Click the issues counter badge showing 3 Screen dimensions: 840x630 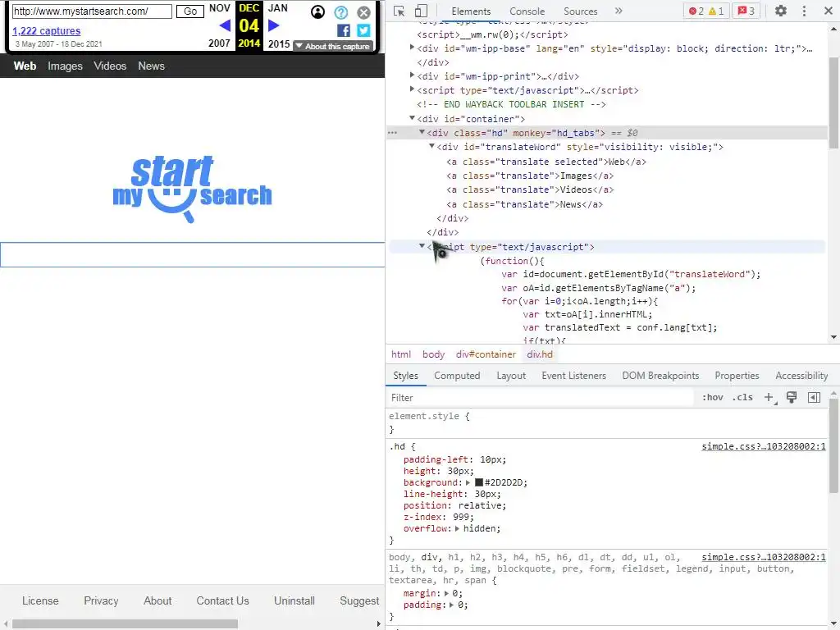tap(746, 11)
